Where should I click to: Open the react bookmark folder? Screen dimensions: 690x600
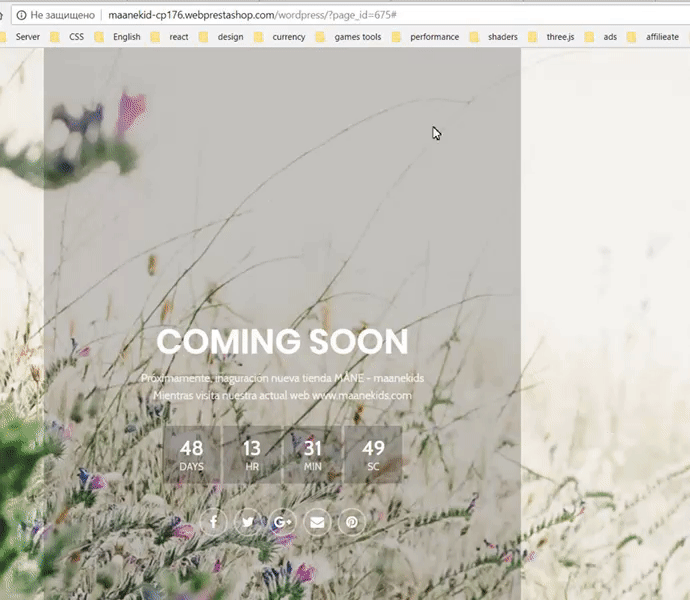click(x=170, y=37)
